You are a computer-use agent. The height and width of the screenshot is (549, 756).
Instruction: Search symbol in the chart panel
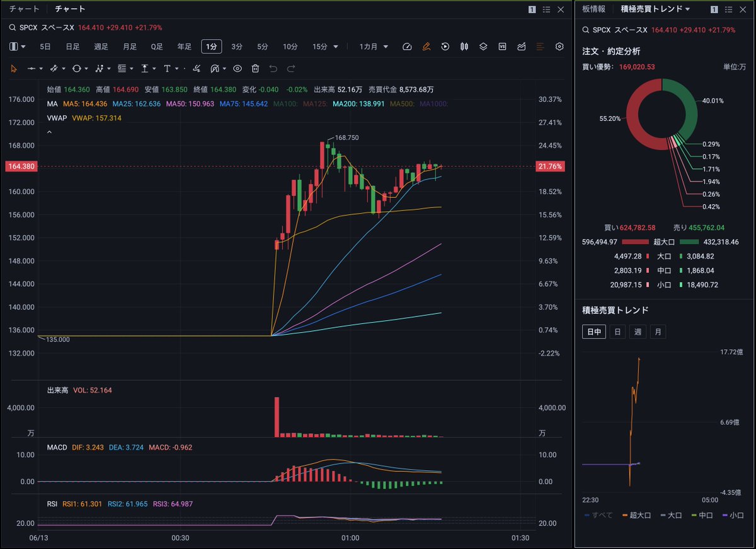click(x=12, y=28)
